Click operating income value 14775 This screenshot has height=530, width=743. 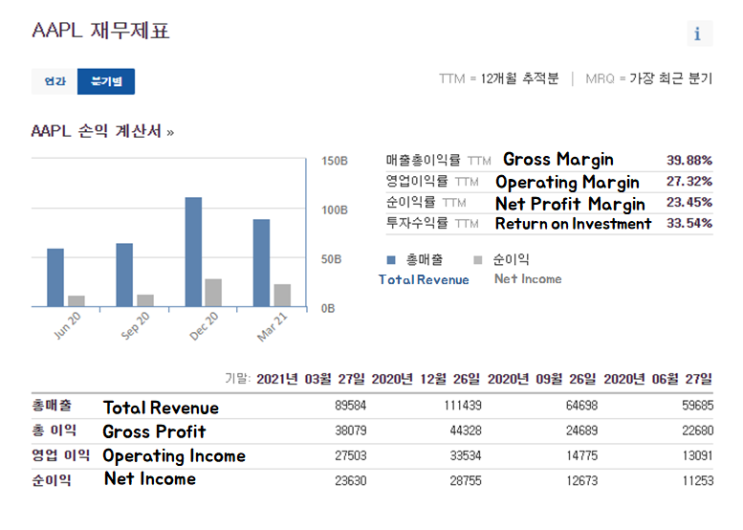pos(582,456)
